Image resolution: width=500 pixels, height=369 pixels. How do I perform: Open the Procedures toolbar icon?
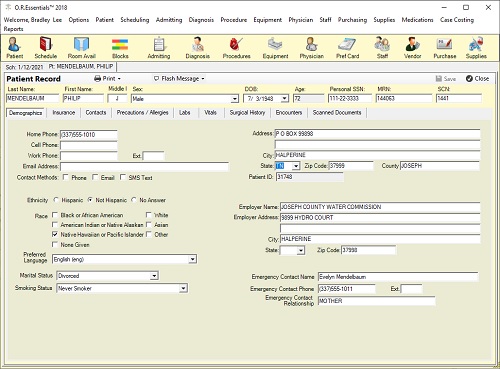coord(236,47)
